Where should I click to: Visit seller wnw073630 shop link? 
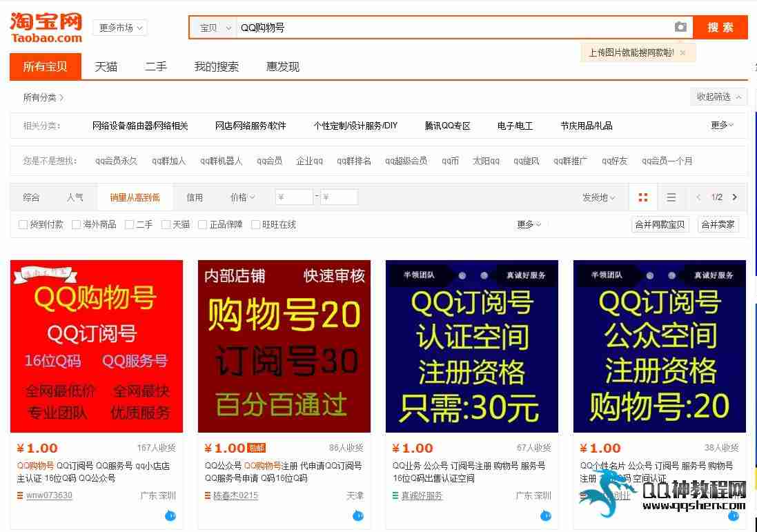[x=49, y=495]
